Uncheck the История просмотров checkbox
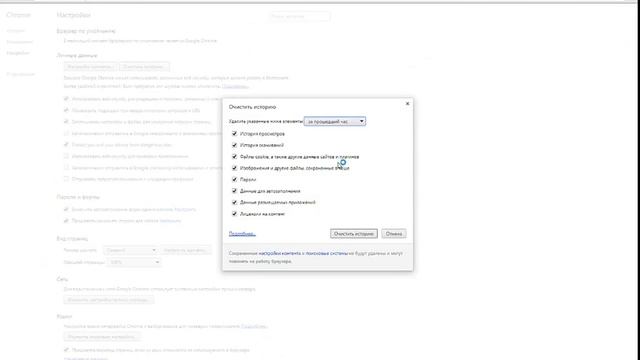Image resolution: width=640 pixels, height=360 pixels. point(234,133)
